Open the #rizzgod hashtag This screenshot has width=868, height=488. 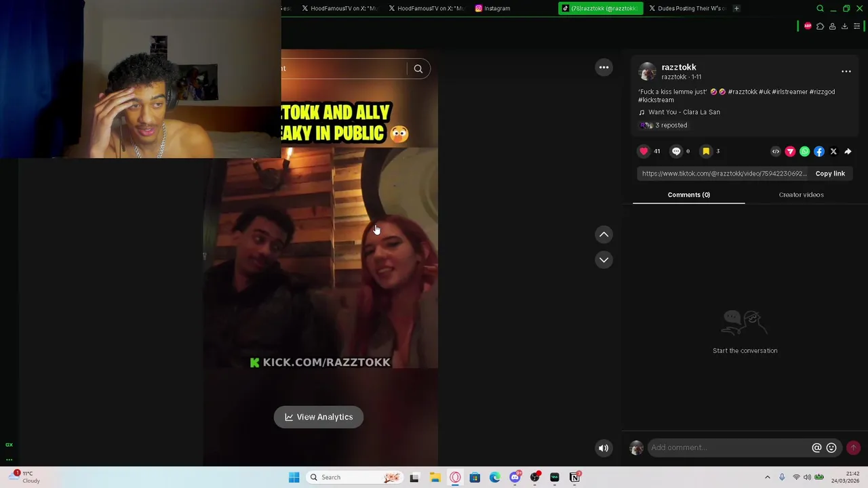(x=822, y=91)
